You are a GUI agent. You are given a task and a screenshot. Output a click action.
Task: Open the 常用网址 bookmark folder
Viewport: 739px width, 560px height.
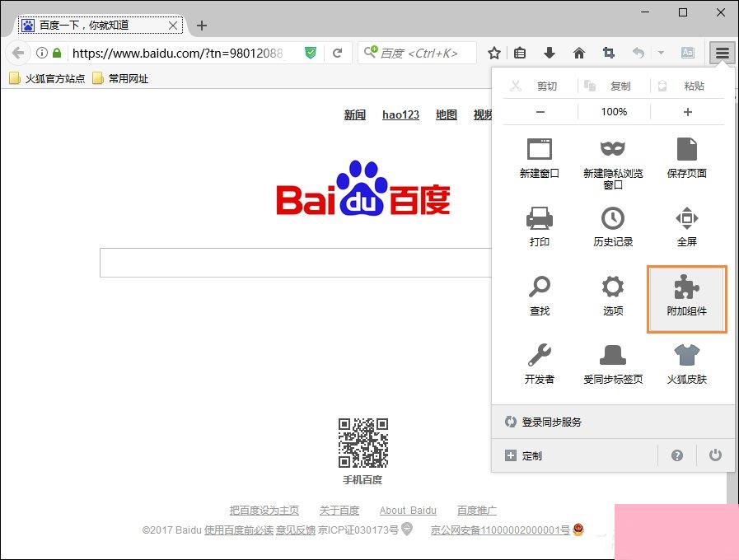120,78
